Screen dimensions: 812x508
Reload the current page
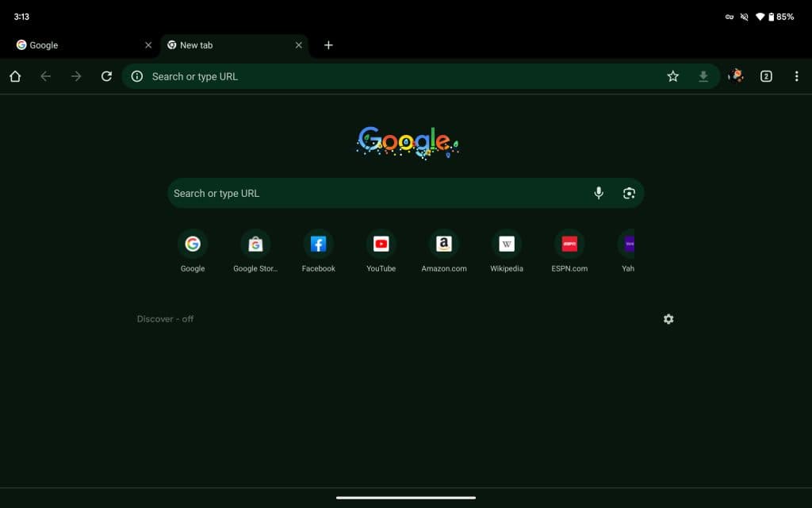point(107,76)
